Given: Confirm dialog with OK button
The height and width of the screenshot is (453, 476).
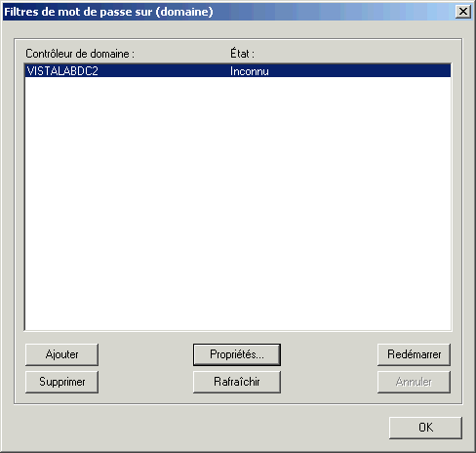Looking at the screenshot, I should click(x=425, y=428).
